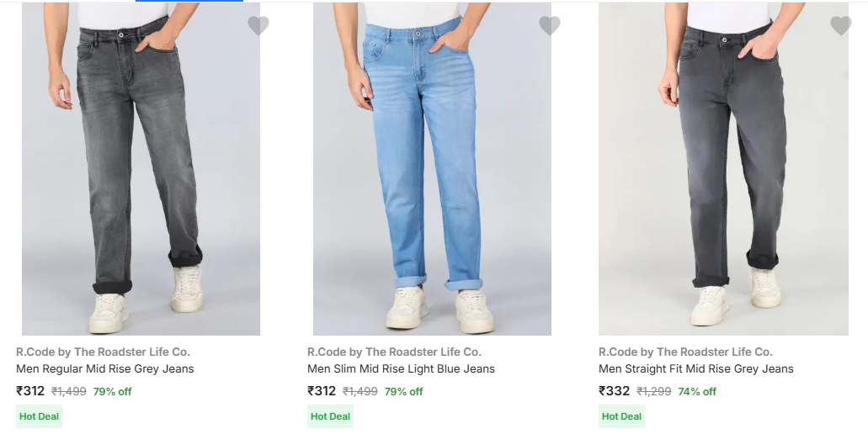View the light blue jeans product image

click(432, 168)
